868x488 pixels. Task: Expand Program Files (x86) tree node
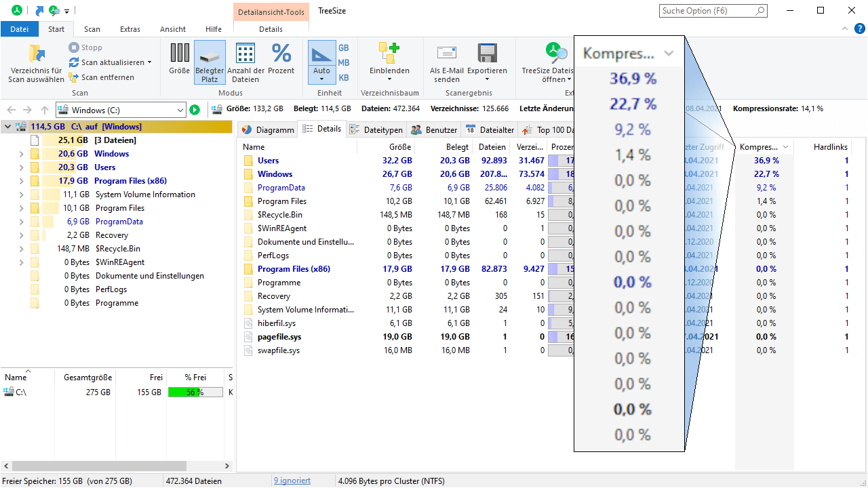(22, 181)
